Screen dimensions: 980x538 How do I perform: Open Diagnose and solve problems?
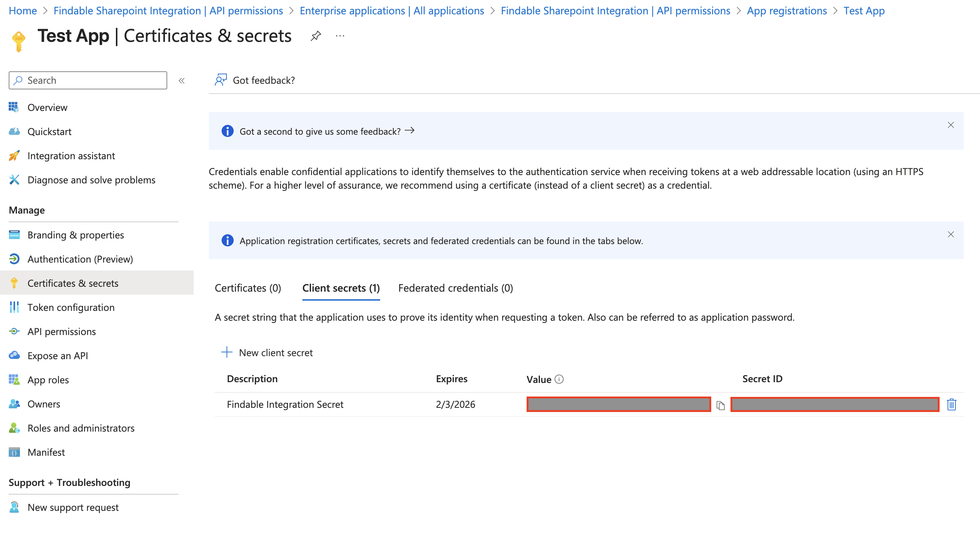[91, 180]
